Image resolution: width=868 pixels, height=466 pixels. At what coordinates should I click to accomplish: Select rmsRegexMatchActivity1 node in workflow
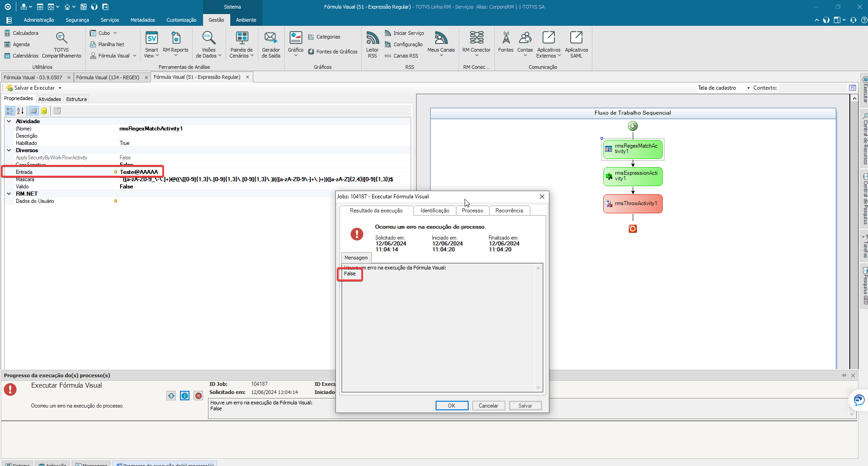(633, 149)
